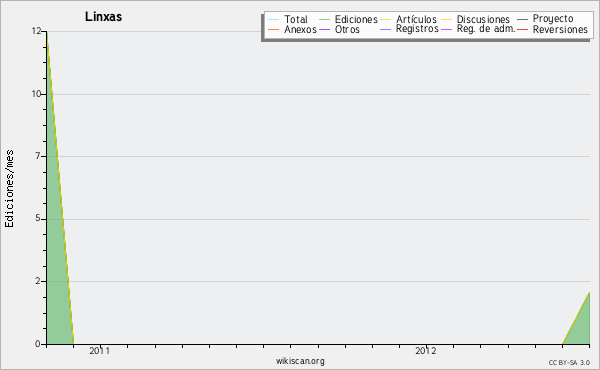This screenshot has height=370, width=600.
Task: Click the 2 y-axis value
Action: pos(38,281)
